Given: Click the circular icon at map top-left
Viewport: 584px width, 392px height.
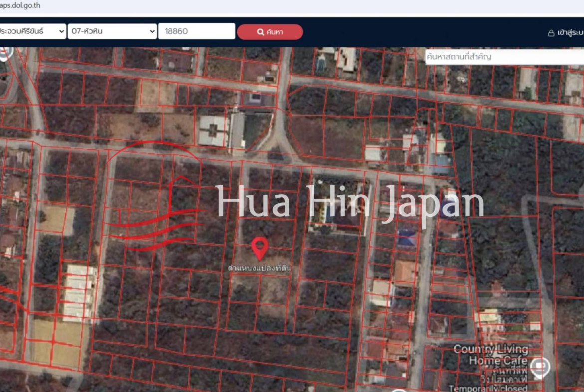Looking at the screenshot, I should tap(5, 53).
